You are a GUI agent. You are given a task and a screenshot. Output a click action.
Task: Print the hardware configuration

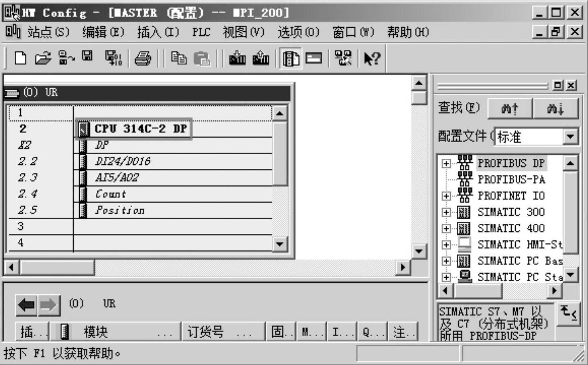click(143, 58)
